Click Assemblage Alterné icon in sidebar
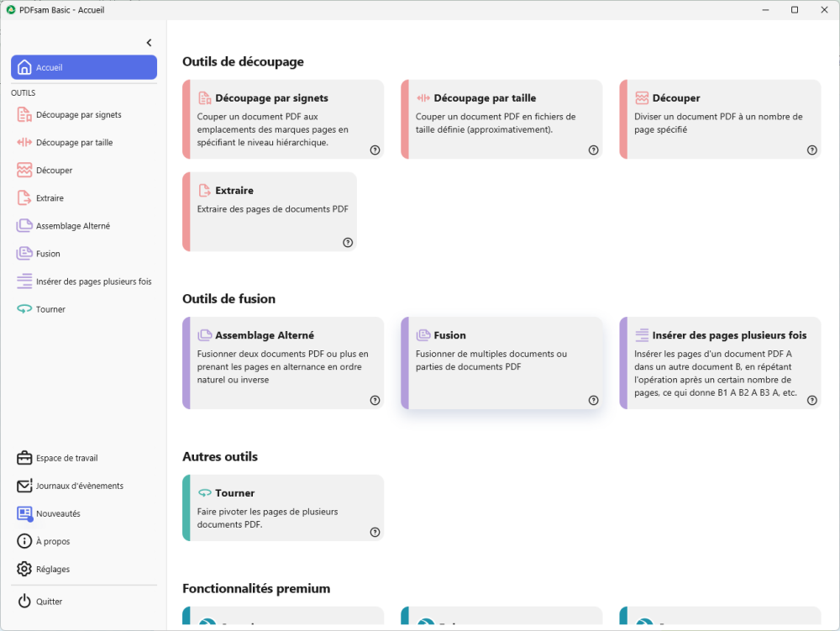The width and height of the screenshot is (840, 631). point(24,226)
